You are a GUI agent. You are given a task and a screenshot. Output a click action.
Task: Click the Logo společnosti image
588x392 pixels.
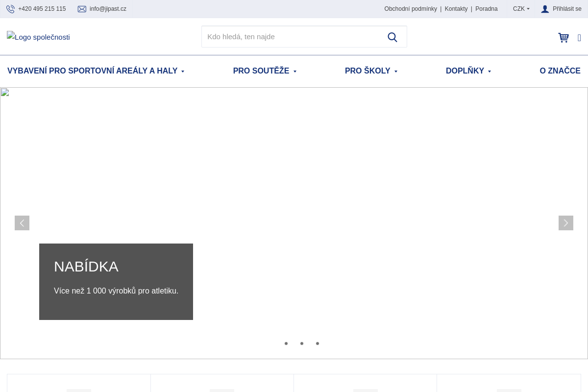38,37
